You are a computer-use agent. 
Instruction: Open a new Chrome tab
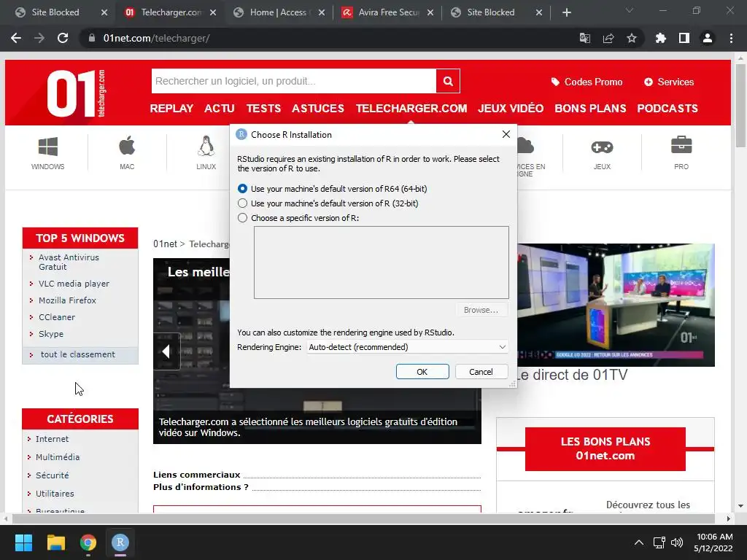click(566, 12)
